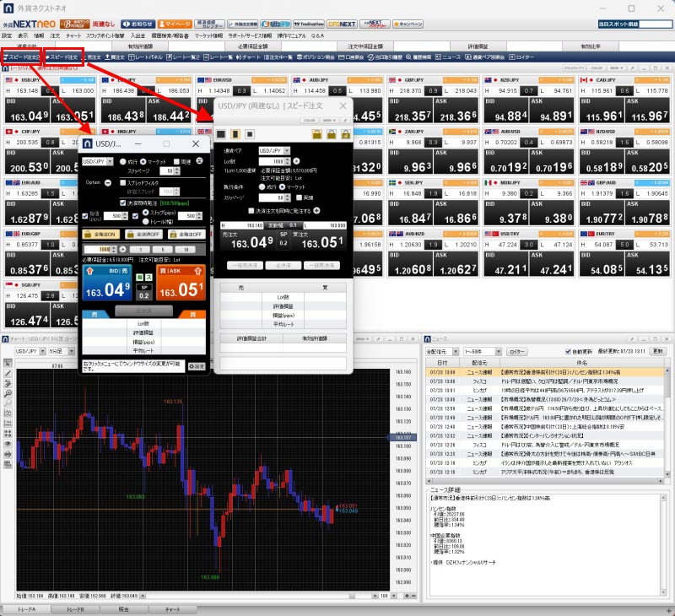
Task: Switch to レートB bottom tab
Action: 75,609
